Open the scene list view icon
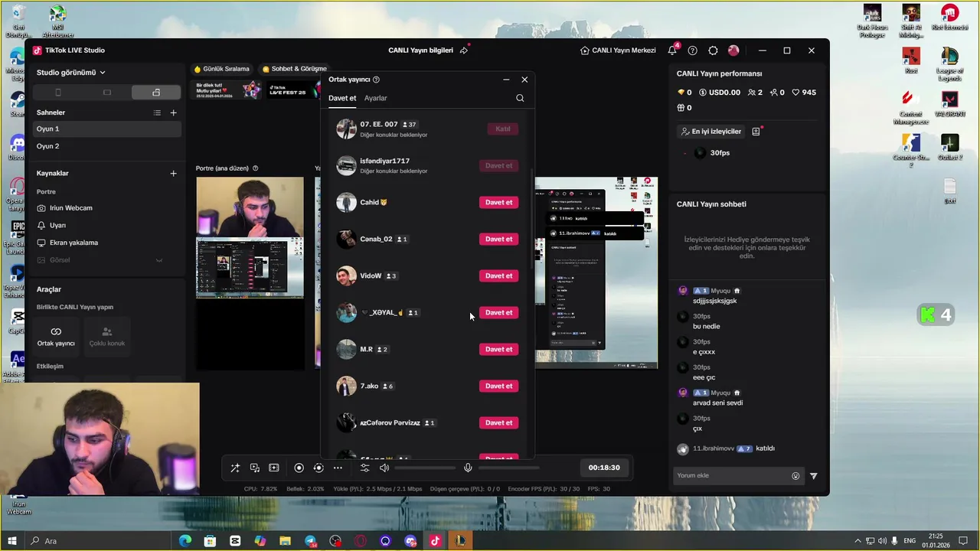 (157, 112)
